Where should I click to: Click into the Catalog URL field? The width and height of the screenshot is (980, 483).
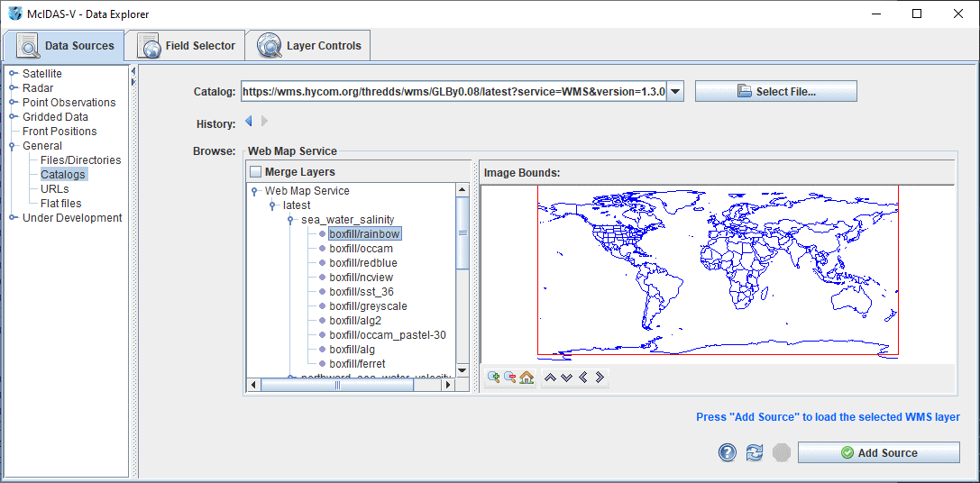coord(453,92)
